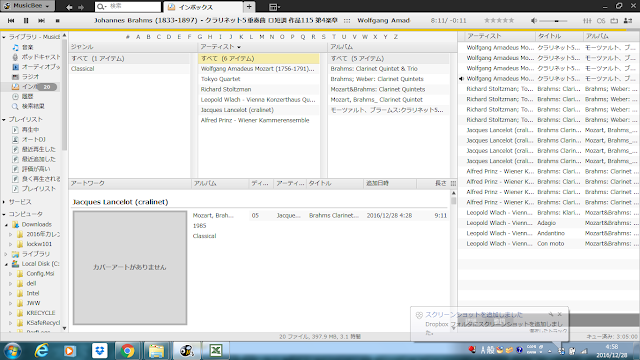Open オーディオブック in the sidebar
640x360 pixels.
coord(41,67)
